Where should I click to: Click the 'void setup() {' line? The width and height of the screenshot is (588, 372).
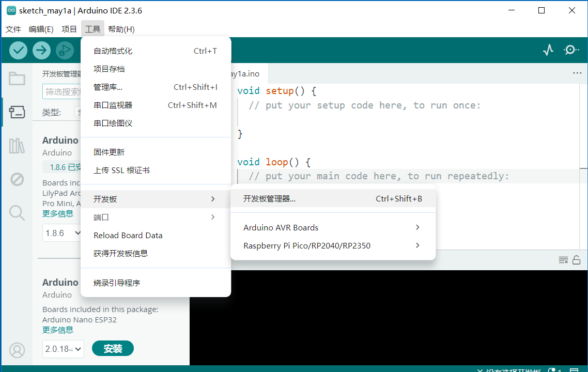pos(277,91)
